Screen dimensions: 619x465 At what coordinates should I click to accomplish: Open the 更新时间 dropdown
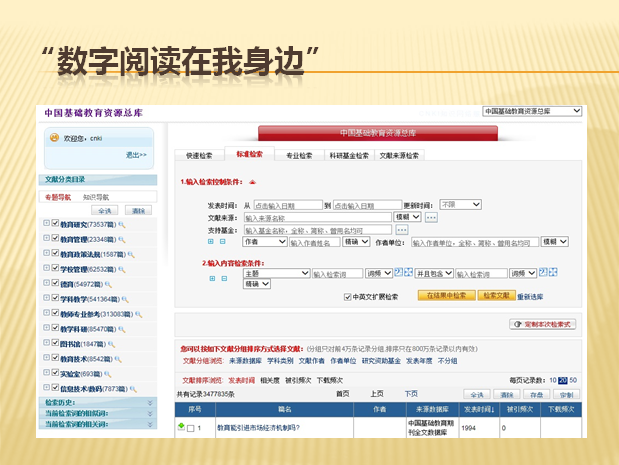(x=461, y=204)
